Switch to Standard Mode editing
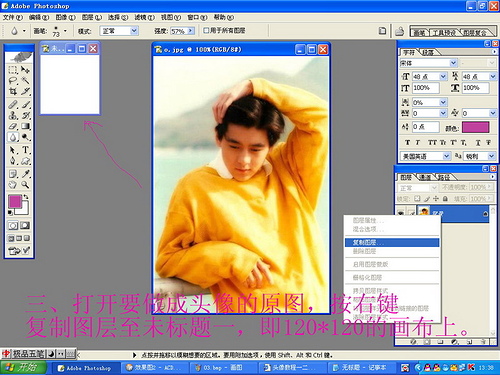This screenshot has width=500, height=375. 13,226
